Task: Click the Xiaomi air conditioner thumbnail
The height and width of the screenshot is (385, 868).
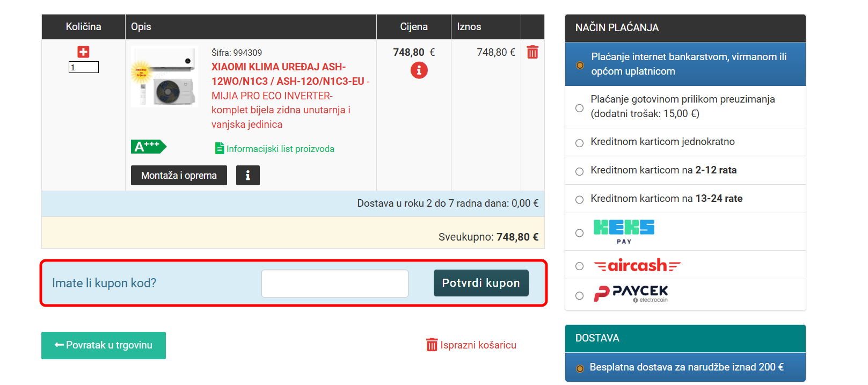Action: tap(164, 77)
